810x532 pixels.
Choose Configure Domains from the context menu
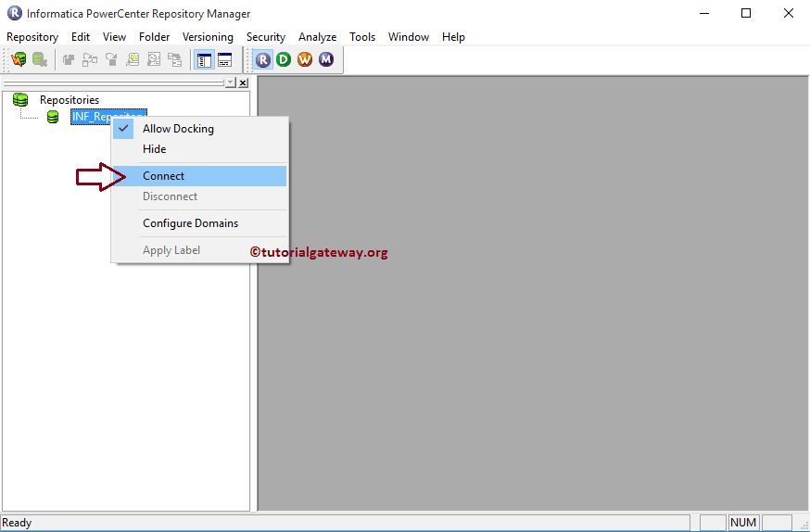(x=199, y=223)
